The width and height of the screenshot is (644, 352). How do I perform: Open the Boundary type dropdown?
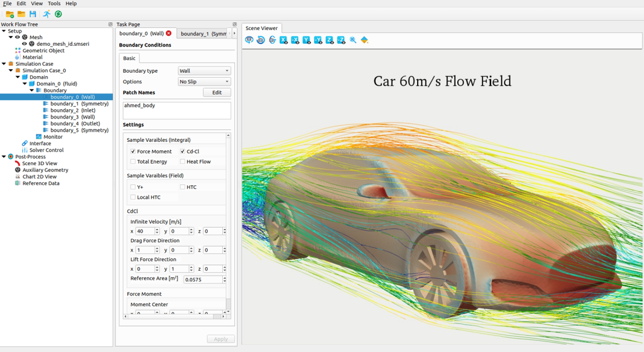[x=204, y=71]
